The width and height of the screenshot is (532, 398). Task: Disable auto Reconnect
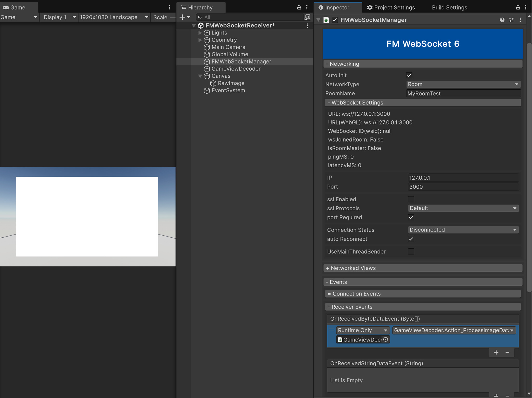click(411, 239)
